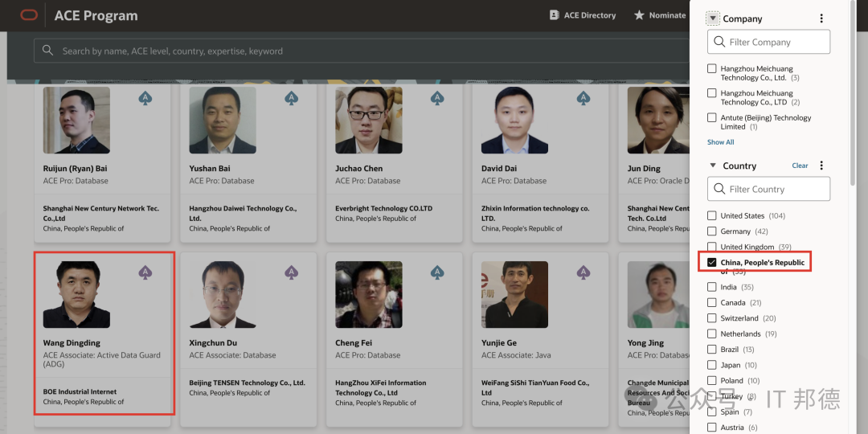Click ACE spade badge on Ruijun Bai card
The width and height of the screenshot is (868, 434).
145,98
